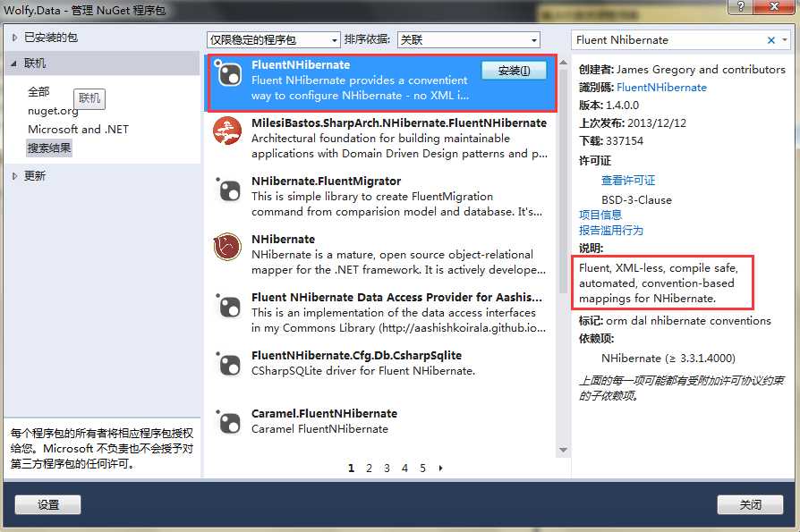Viewport: 800px width, 532px height.
Task: Open FluentNHibernate identifier link
Action: coord(661,87)
